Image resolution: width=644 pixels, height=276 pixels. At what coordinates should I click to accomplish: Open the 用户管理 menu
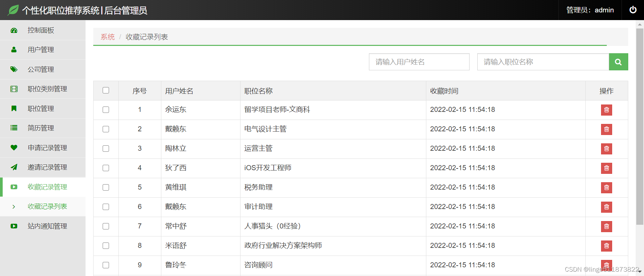43,50
